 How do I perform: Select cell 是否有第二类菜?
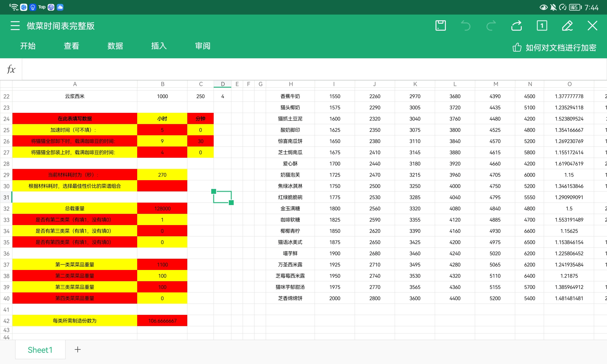point(75,220)
